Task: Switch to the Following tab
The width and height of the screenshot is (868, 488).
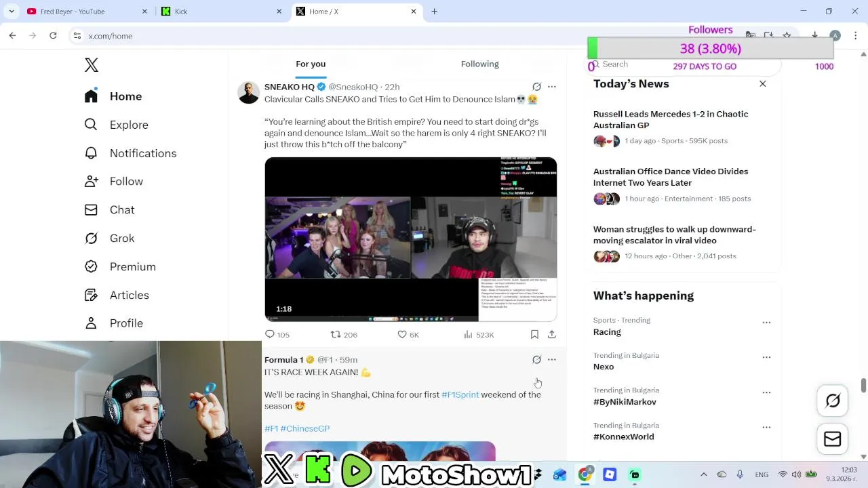Action: [x=479, y=64]
